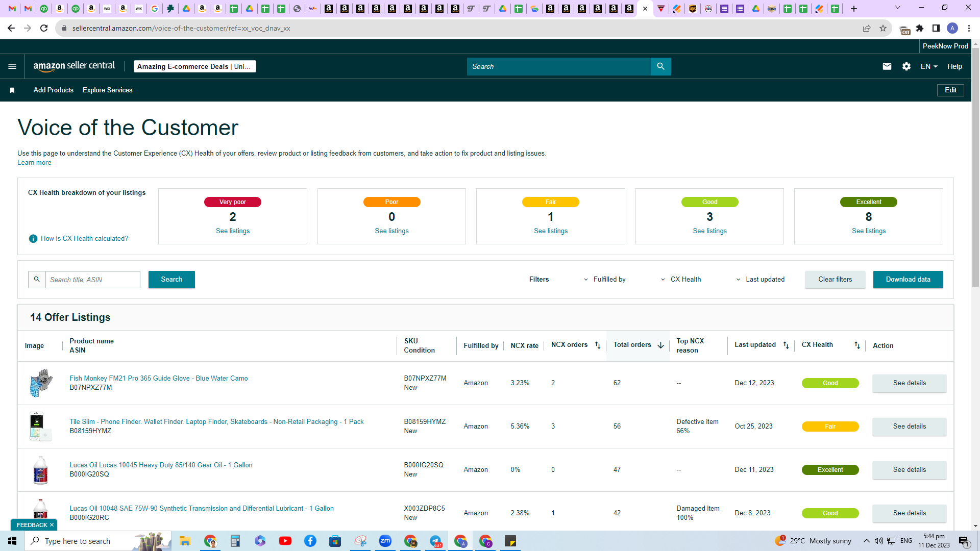Click the Good CX Health badge for Fish Monkey

click(x=830, y=383)
